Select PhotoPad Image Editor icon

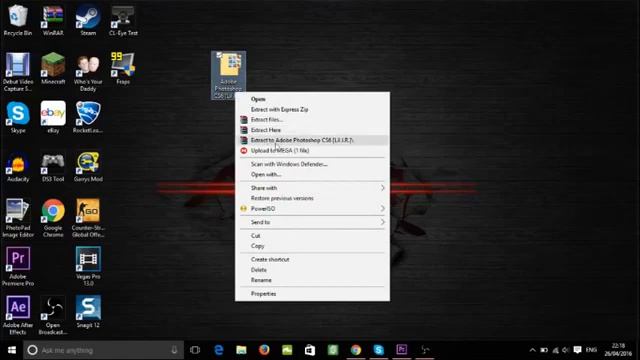pyautogui.click(x=18, y=218)
